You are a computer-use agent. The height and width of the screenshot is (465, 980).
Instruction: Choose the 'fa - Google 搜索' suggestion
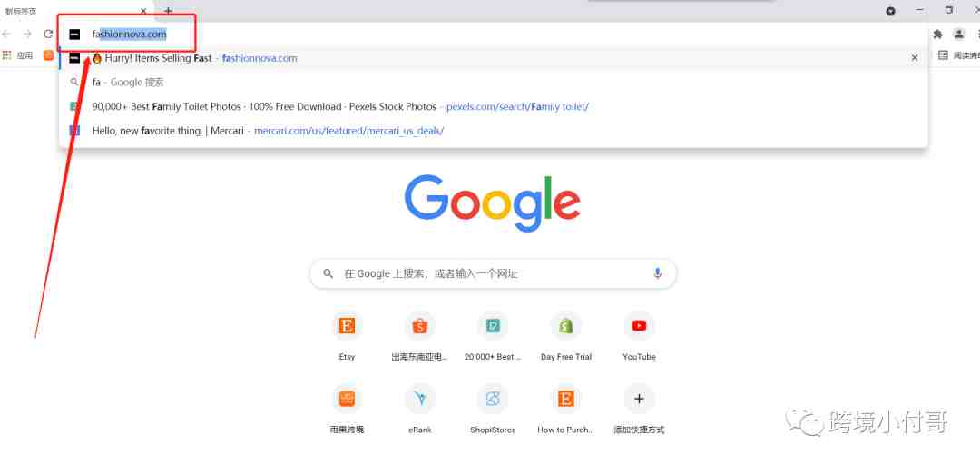pyautogui.click(x=493, y=82)
